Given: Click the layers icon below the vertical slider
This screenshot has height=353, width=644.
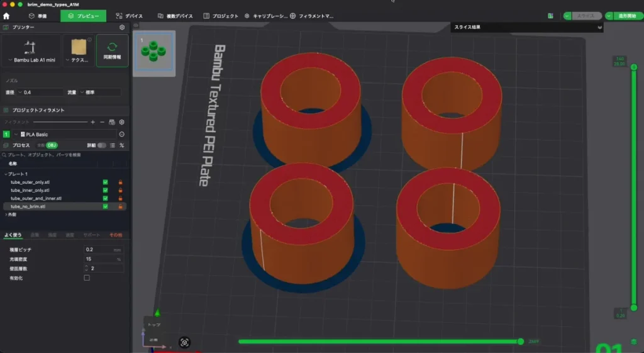Looking at the screenshot, I should [x=634, y=342].
